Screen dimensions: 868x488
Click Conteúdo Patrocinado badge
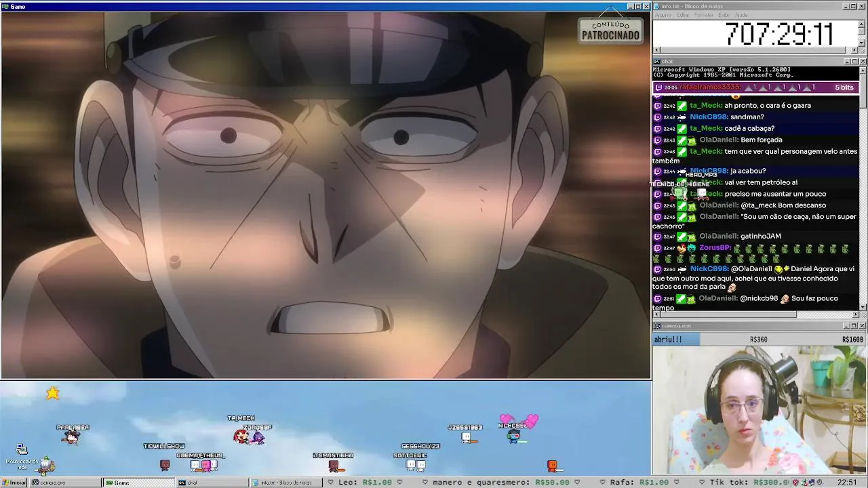pyautogui.click(x=610, y=30)
